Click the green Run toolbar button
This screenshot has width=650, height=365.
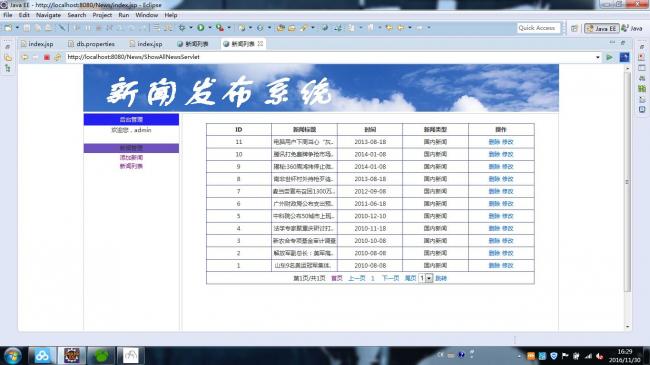(x=201, y=28)
